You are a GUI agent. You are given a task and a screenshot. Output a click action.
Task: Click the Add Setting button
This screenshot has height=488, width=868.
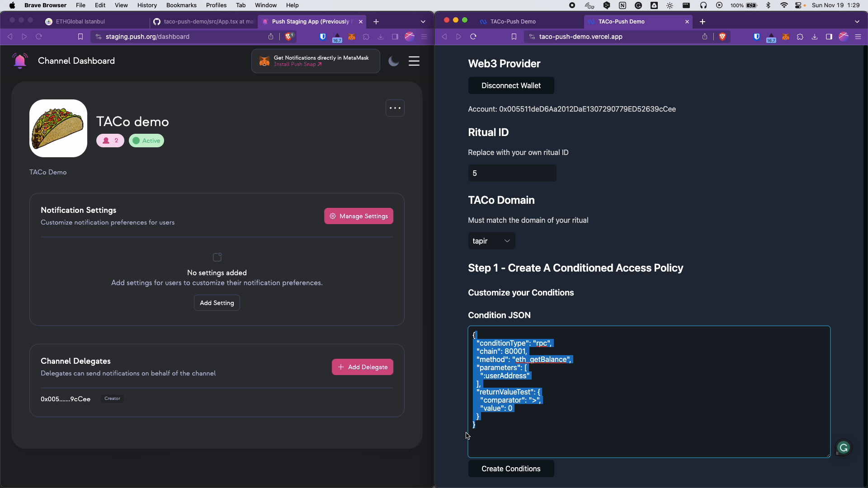[x=217, y=303]
